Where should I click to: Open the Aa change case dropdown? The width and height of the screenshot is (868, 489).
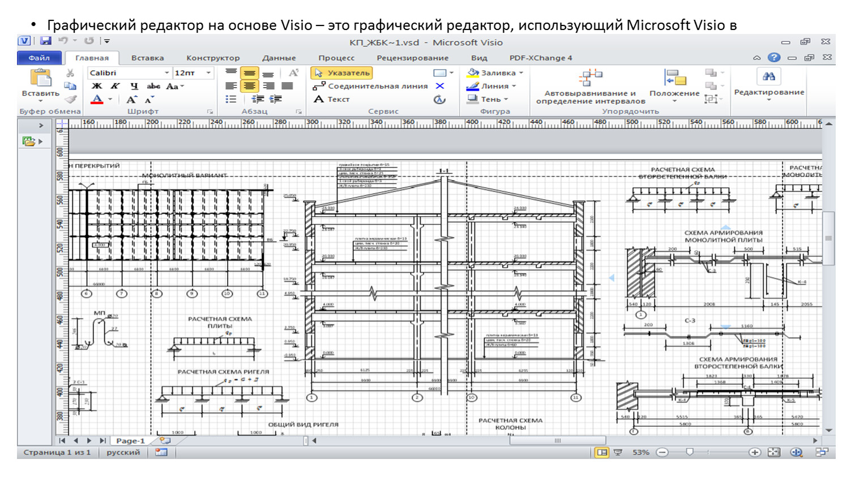tap(175, 86)
